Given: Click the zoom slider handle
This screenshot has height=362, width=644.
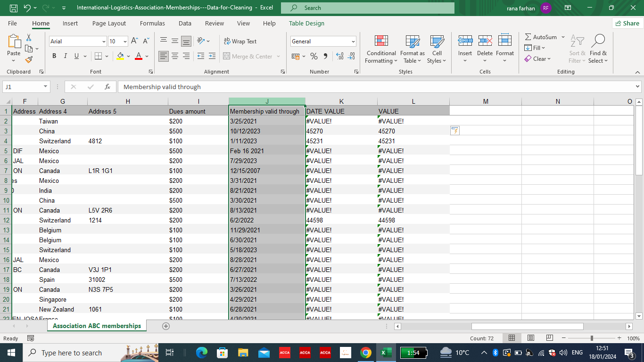Looking at the screenshot, I should (592, 338).
